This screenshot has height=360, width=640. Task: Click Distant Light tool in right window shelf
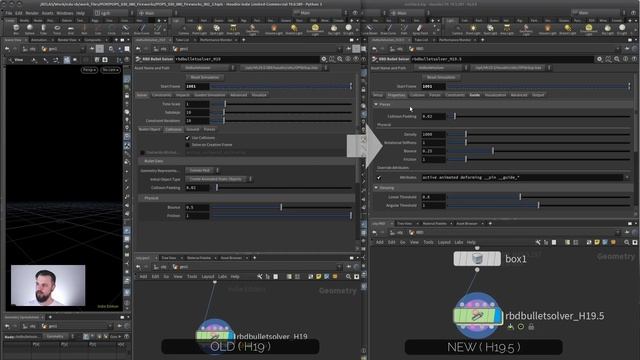coord(568,29)
